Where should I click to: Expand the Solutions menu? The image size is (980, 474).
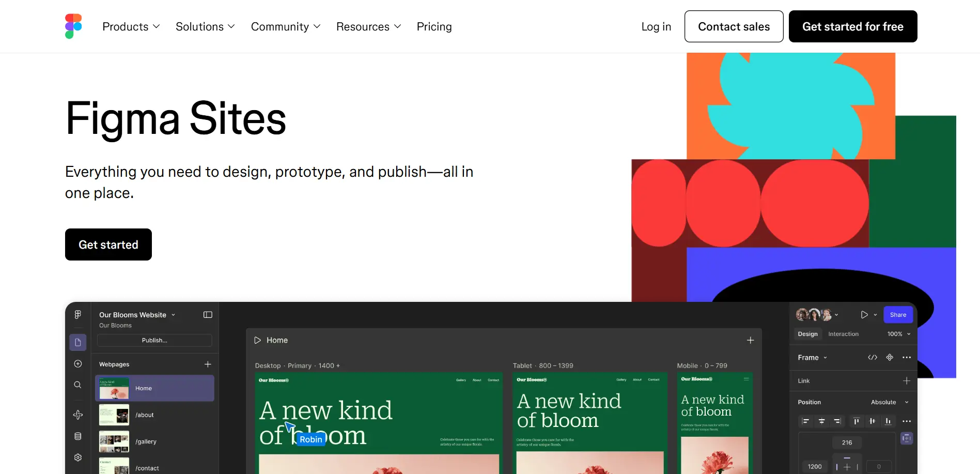coord(205,26)
